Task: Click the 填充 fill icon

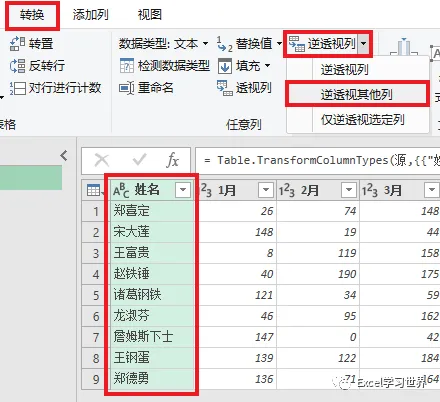Action: coord(225,66)
